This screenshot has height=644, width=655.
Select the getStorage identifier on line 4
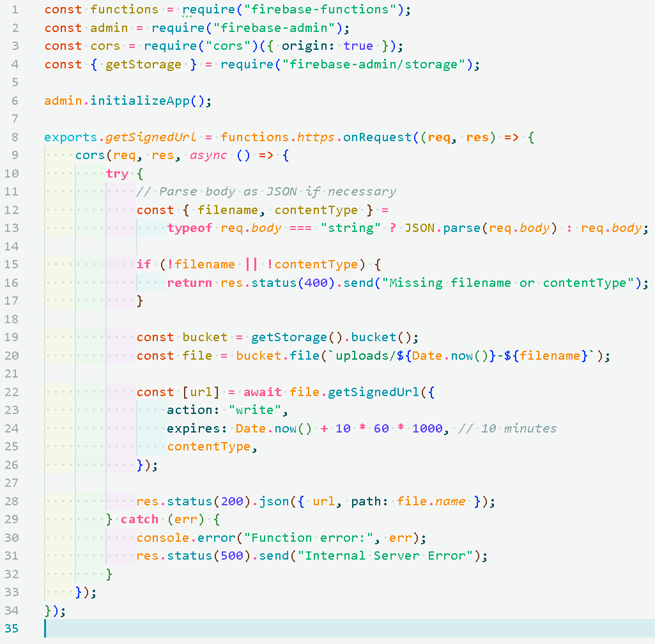(143, 65)
